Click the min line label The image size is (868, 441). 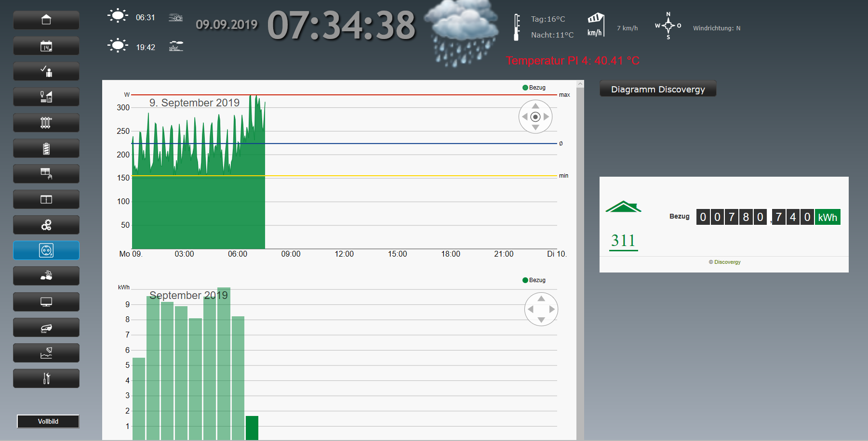(564, 176)
